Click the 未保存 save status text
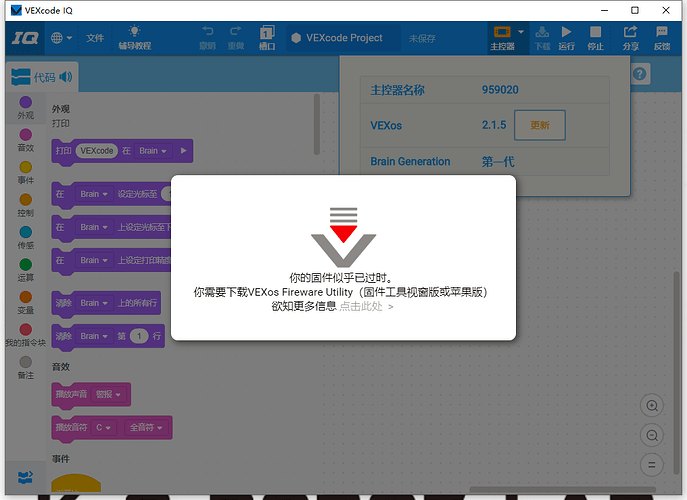 coord(422,39)
